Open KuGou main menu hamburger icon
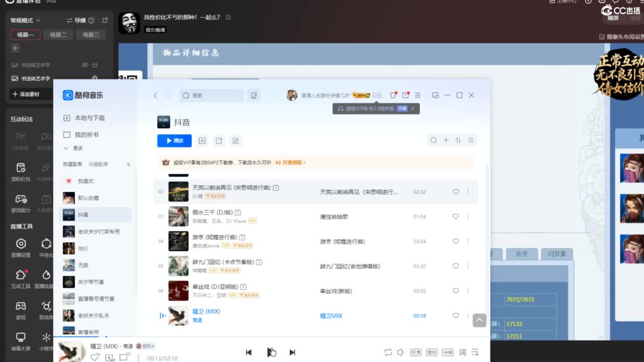644x362 pixels. [418, 95]
